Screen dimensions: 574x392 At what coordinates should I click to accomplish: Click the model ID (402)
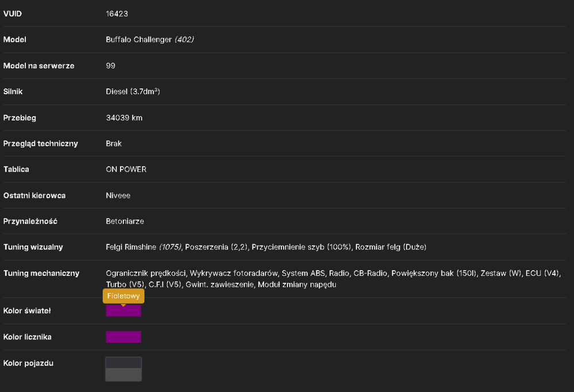(x=184, y=40)
